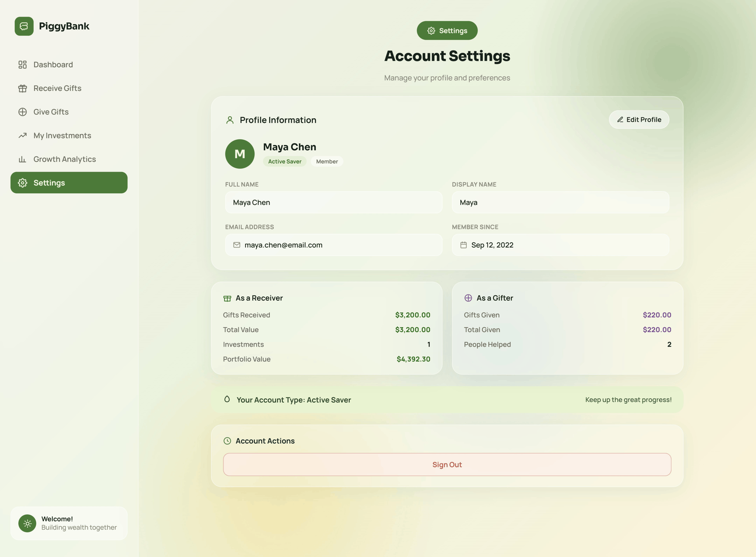This screenshot has width=756, height=557.
Task: Open the Dashboard page
Action: [x=69, y=64]
